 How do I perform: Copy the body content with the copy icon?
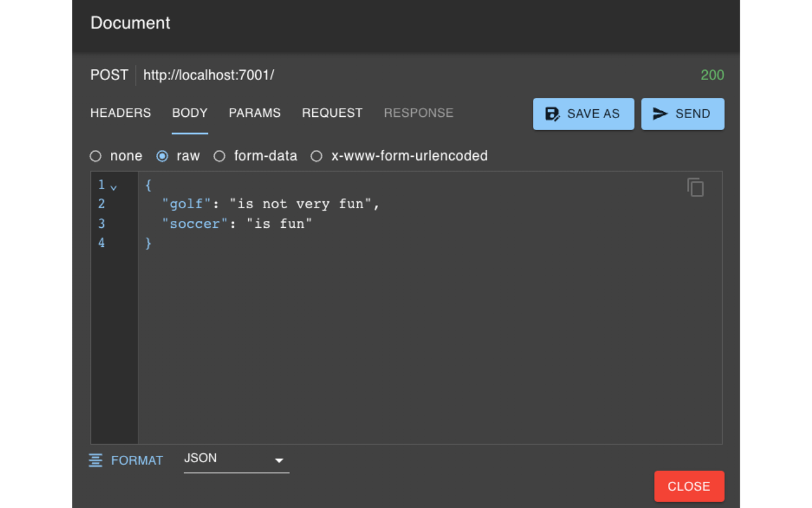tap(695, 187)
